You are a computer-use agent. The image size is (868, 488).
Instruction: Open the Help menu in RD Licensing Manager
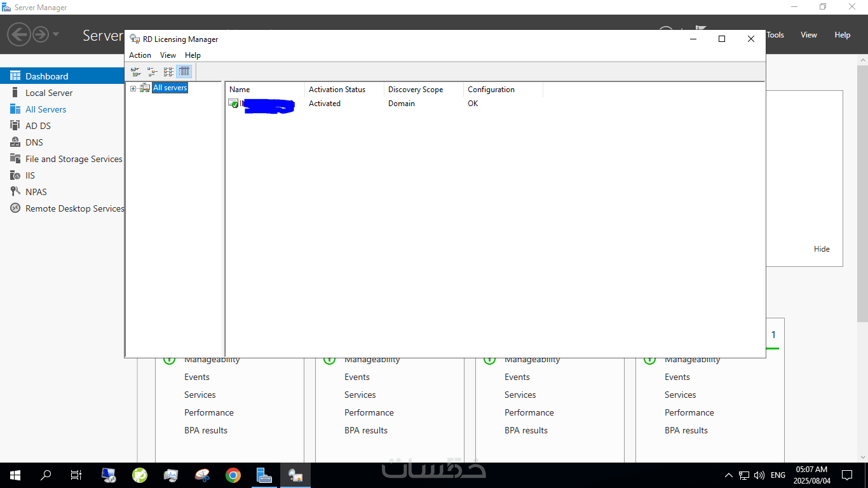[x=193, y=55]
